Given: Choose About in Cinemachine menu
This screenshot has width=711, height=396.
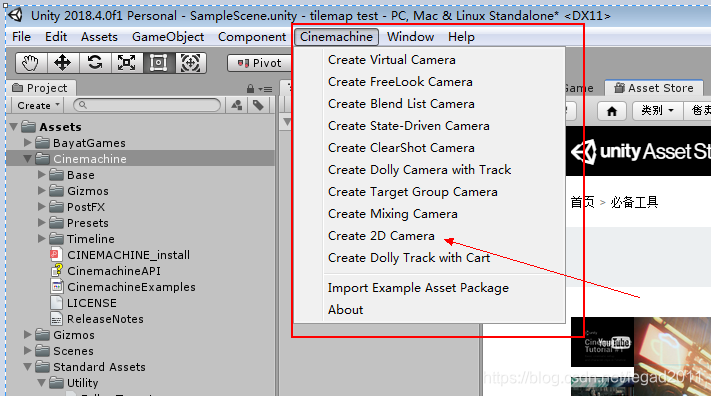Looking at the screenshot, I should click(x=346, y=310).
